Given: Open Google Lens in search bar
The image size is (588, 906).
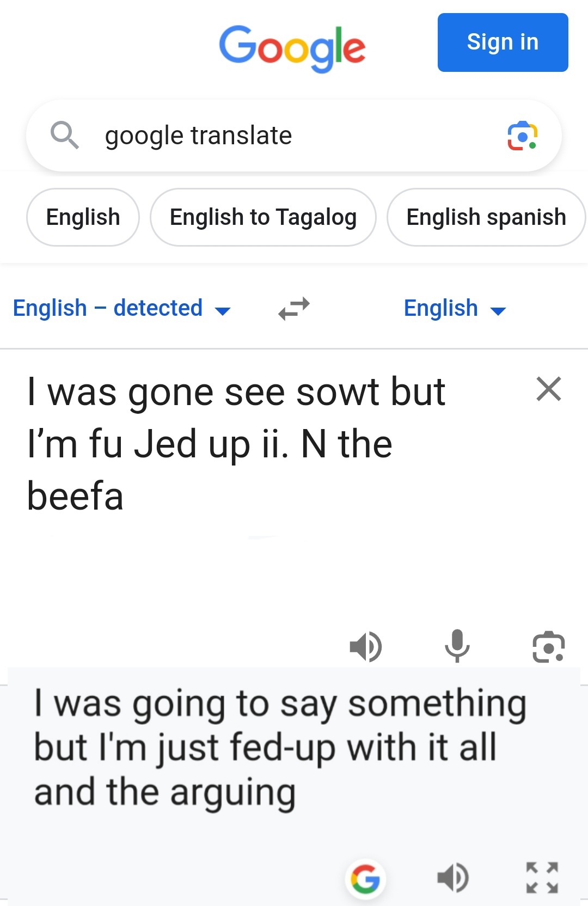Looking at the screenshot, I should click(x=522, y=136).
